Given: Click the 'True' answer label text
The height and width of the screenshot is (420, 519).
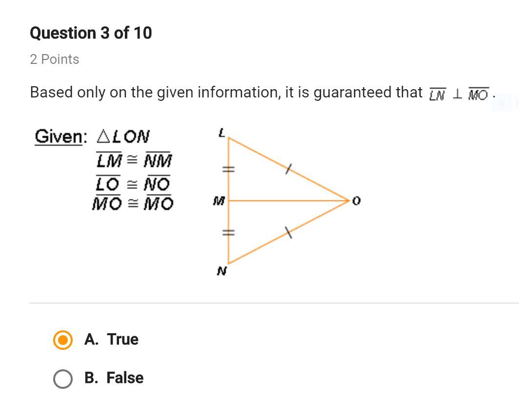Looking at the screenshot, I should pyautogui.click(x=122, y=339).
